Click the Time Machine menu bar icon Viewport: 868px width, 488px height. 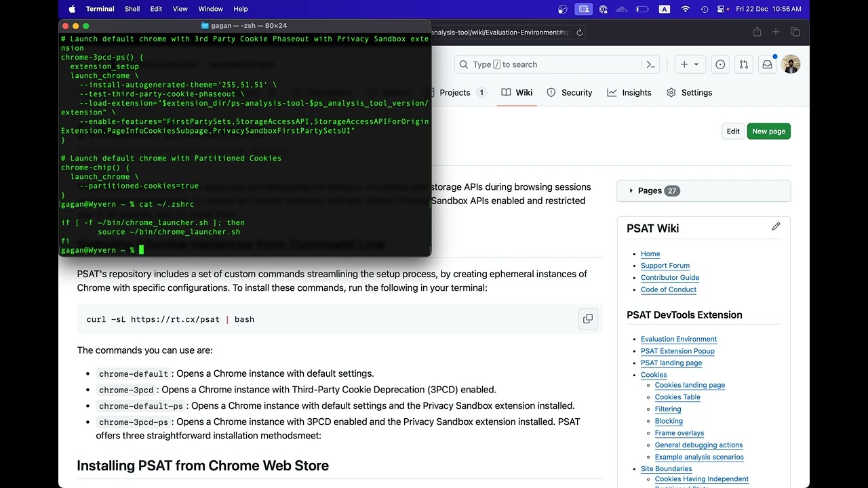[x=704, y=9]
